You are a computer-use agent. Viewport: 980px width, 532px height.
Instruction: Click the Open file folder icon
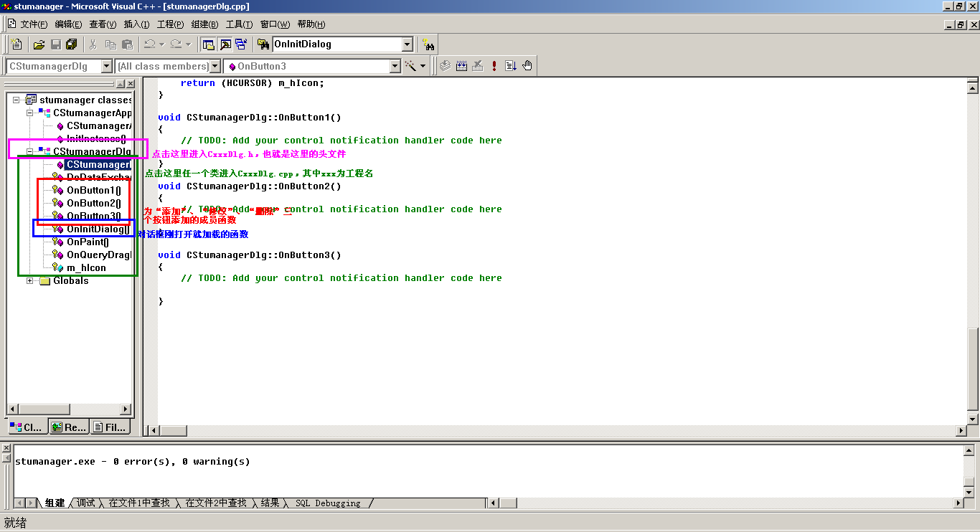click(x=39, y=44)
